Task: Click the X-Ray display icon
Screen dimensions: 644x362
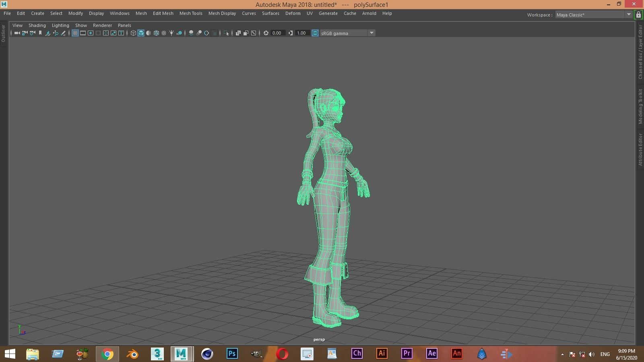Action: point(238,33)
